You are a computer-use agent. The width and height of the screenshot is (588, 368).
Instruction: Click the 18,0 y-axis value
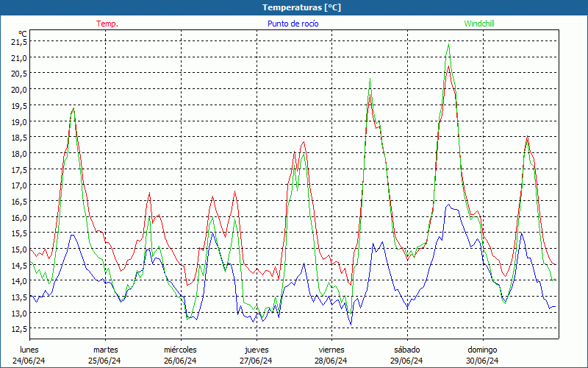(19, 154)
